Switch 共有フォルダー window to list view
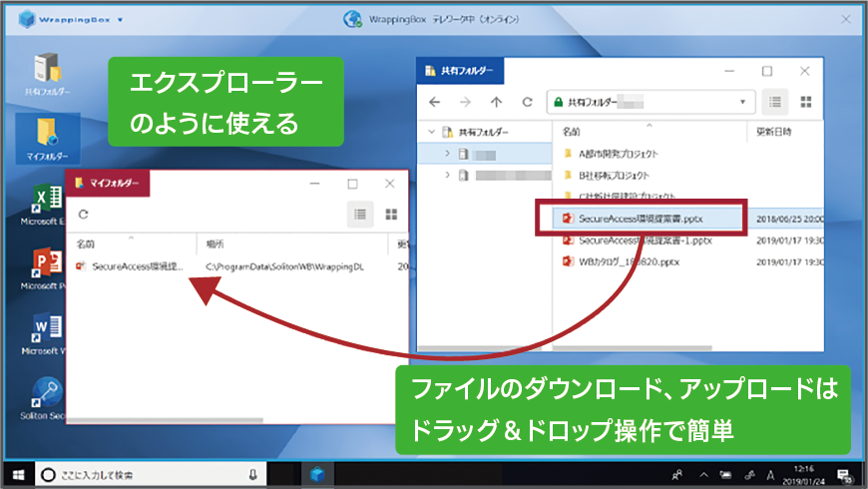The height and width of the screenshot is (489, 868). (x=775, y=102)
